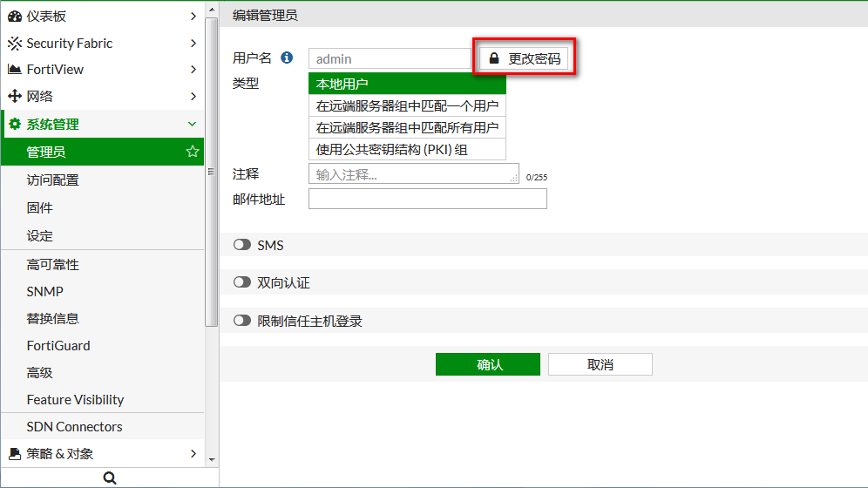Click the info icon next to 用户名

(x=287, y=58)
